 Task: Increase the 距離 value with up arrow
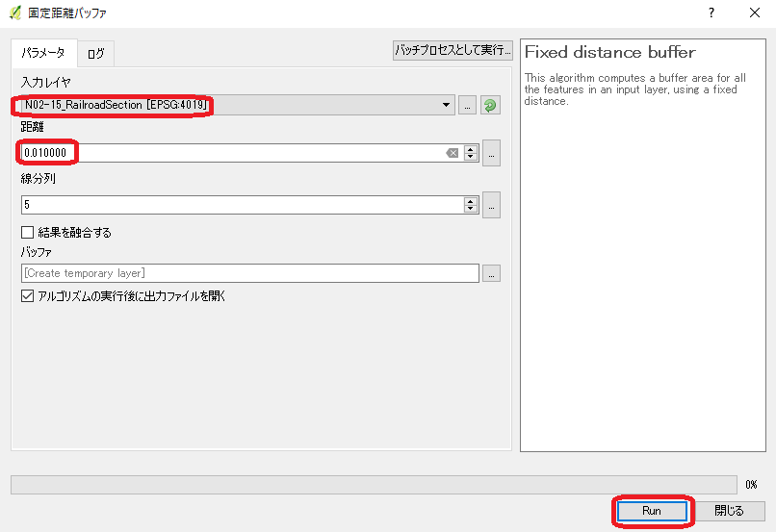[471, 149]
